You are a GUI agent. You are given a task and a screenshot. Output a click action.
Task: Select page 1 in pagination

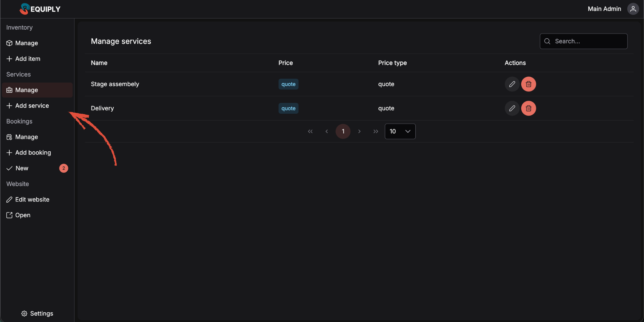[x=343, y=131]
